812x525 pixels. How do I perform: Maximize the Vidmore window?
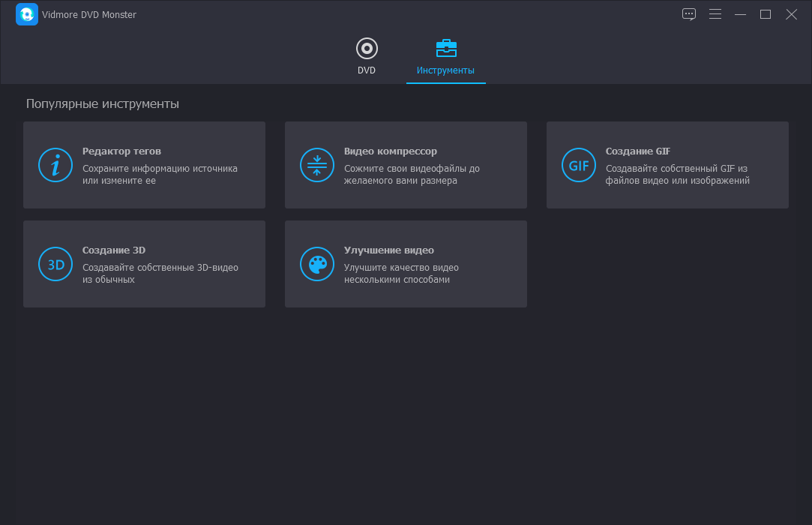(x=766, y=14)
